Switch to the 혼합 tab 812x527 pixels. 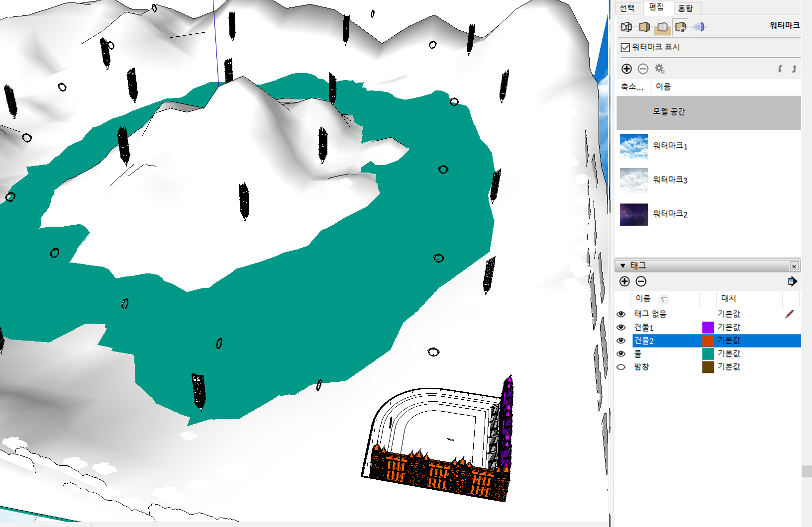coord(685,8)
